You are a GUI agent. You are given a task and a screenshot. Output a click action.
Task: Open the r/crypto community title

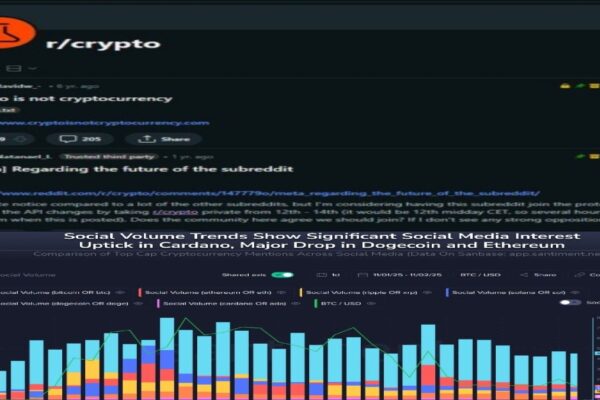(103, 44)
